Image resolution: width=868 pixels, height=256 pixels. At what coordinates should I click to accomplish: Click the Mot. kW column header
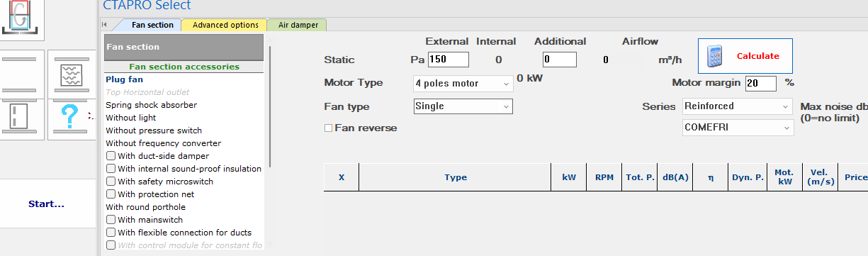(784, 177)
